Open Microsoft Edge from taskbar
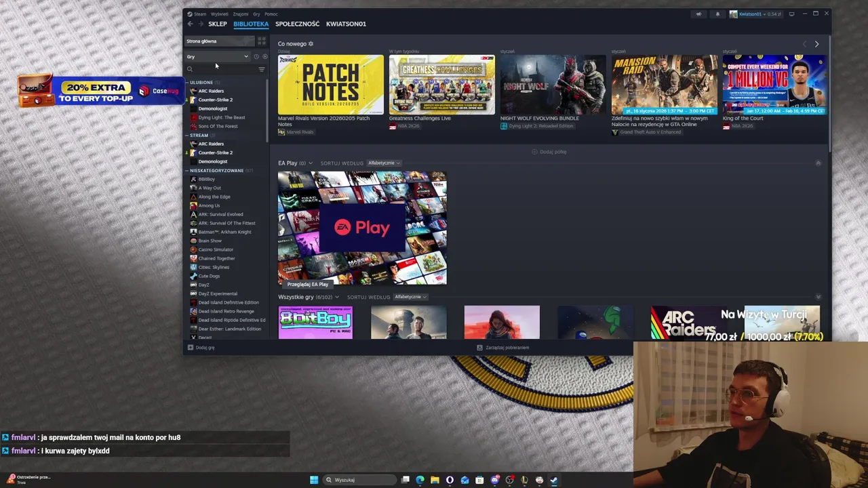Image resolution: width=868 pixels, height=488 pixels. click(420, 480)
